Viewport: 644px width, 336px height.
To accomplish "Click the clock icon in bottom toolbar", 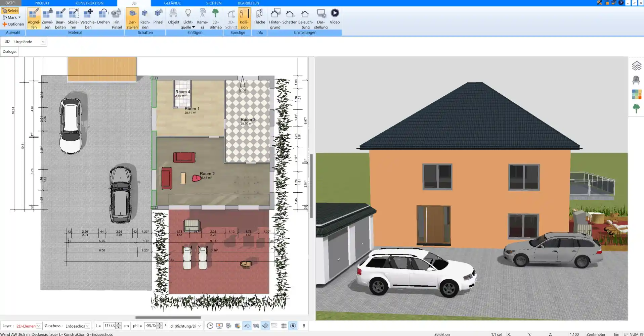I will point(210,326).
